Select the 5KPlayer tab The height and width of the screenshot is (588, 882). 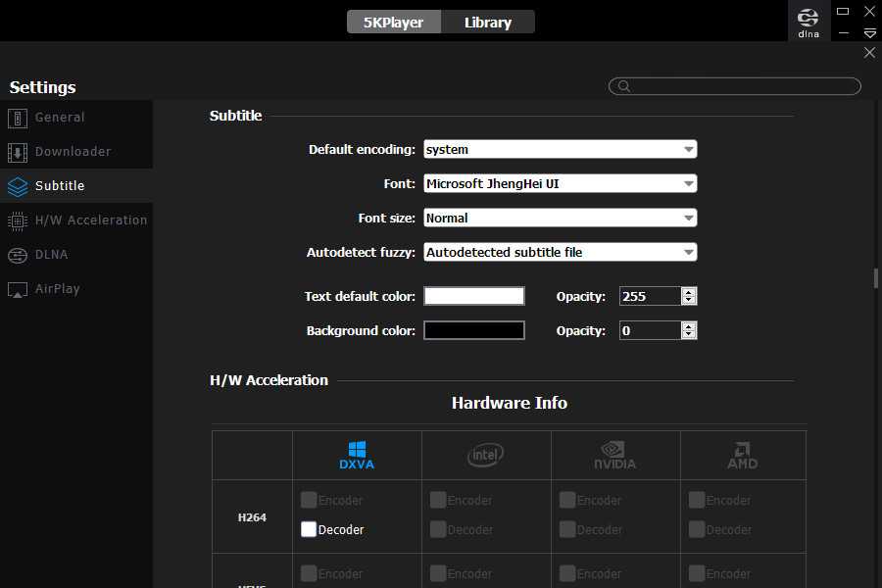[393, 22]
